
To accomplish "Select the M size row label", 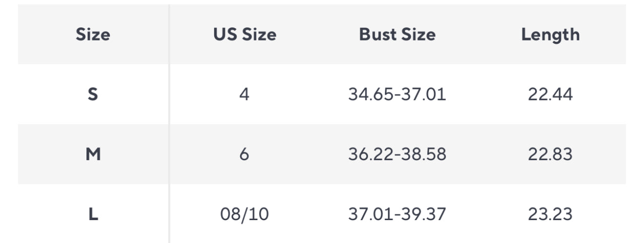I will [x=93, y=154].
